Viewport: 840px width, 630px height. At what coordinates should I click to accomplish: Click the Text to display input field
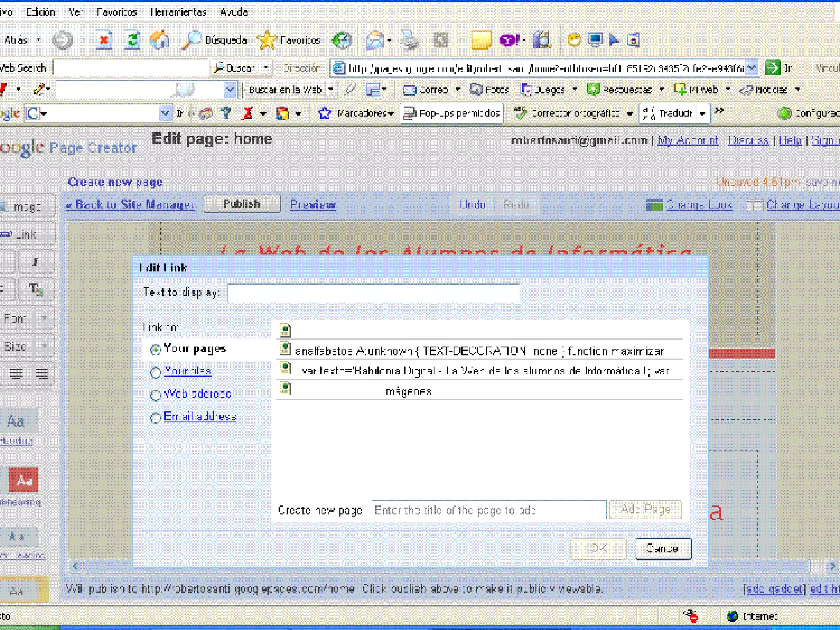point(373,293)
